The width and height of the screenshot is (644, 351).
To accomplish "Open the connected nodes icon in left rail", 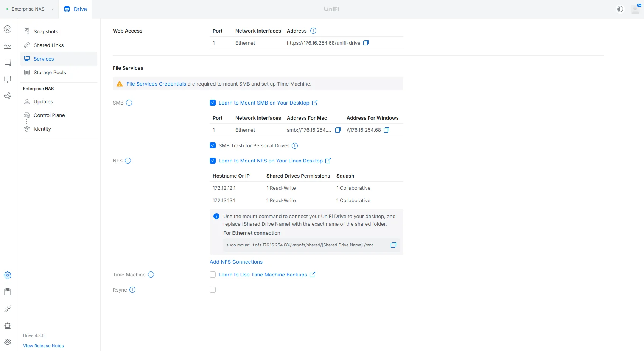I will point(8,96).
